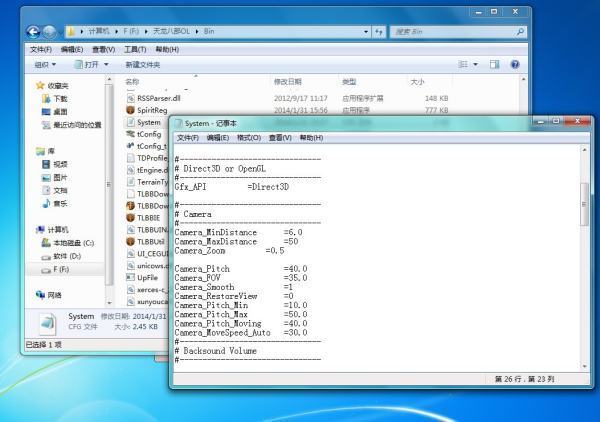Open the view options dropdown arrow
Image resolution: width=600 pixels, height=422 pixels.
pyautogui.click(x=476, y=64)
